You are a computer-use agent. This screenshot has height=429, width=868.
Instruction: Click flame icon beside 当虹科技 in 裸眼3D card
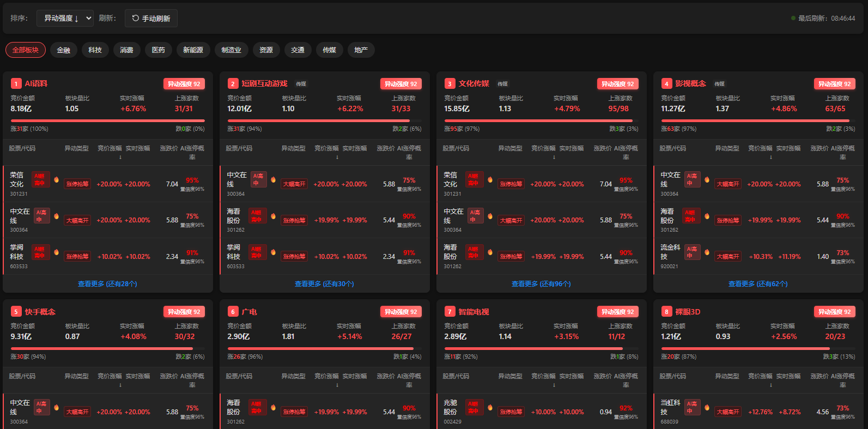(x=707, y=407)
